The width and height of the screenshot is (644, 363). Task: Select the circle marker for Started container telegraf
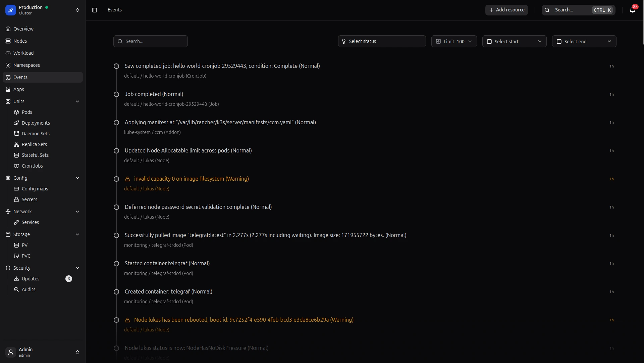116,264
